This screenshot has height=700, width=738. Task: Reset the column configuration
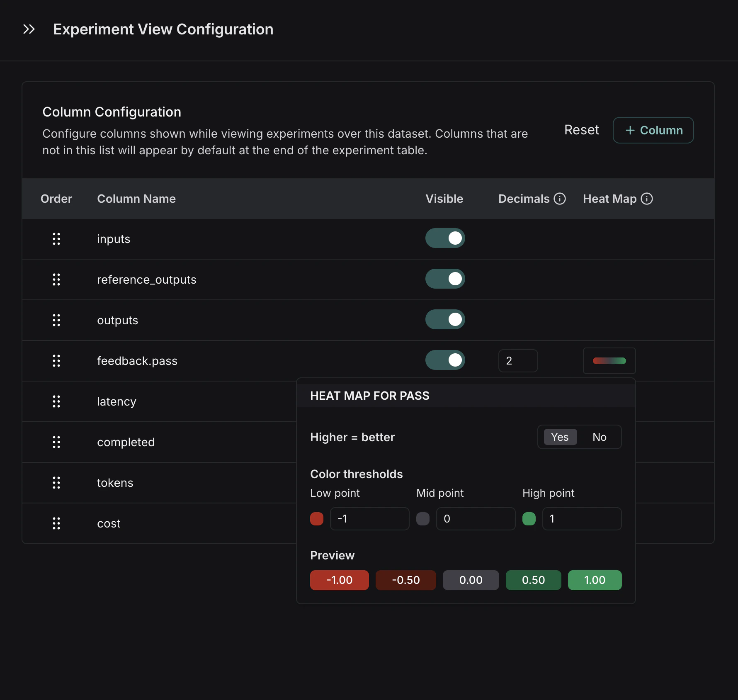click(x=581, y=130)
